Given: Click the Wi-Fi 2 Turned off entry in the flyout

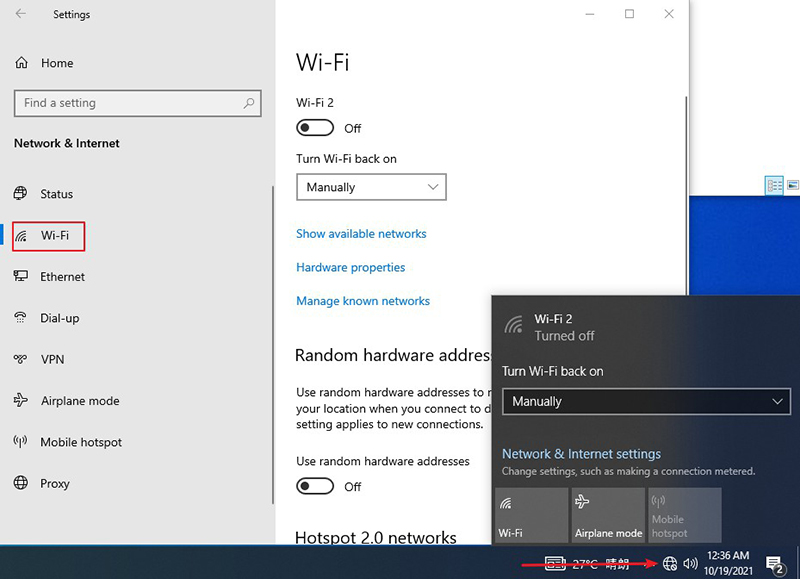Looking at the screenshot, I should pos(645,327).
